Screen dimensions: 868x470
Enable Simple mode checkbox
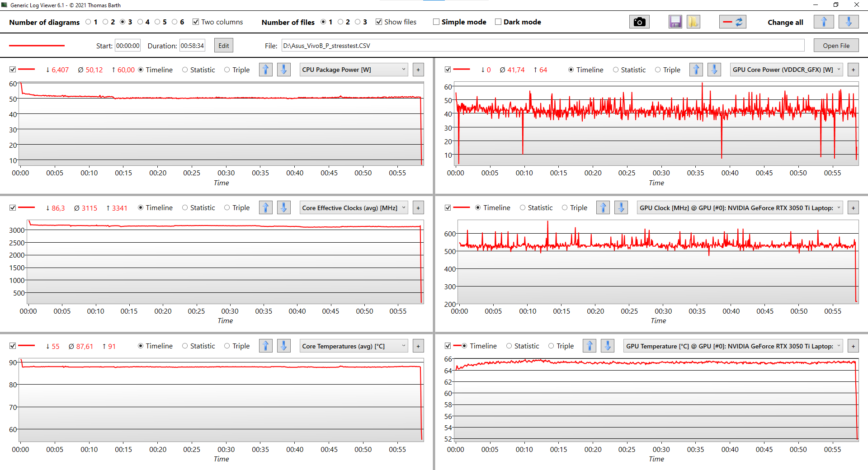pos(436,22)
